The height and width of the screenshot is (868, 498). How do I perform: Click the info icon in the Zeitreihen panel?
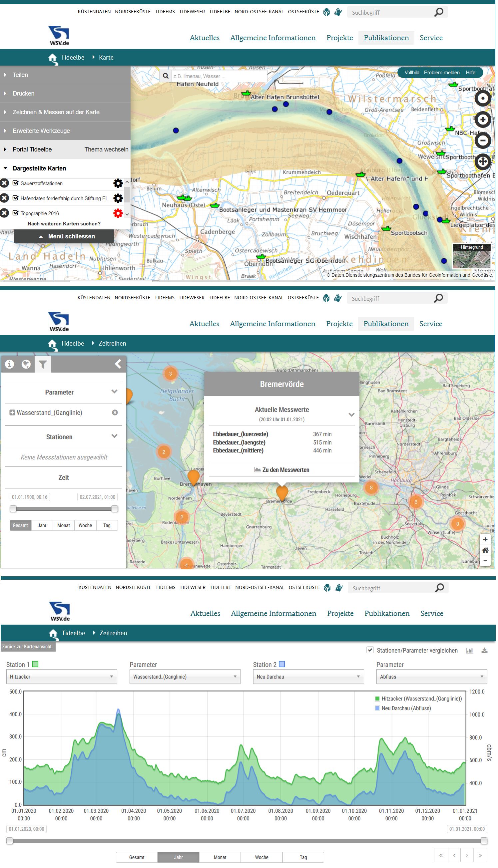pyautogui.click(x=10, y=365)
